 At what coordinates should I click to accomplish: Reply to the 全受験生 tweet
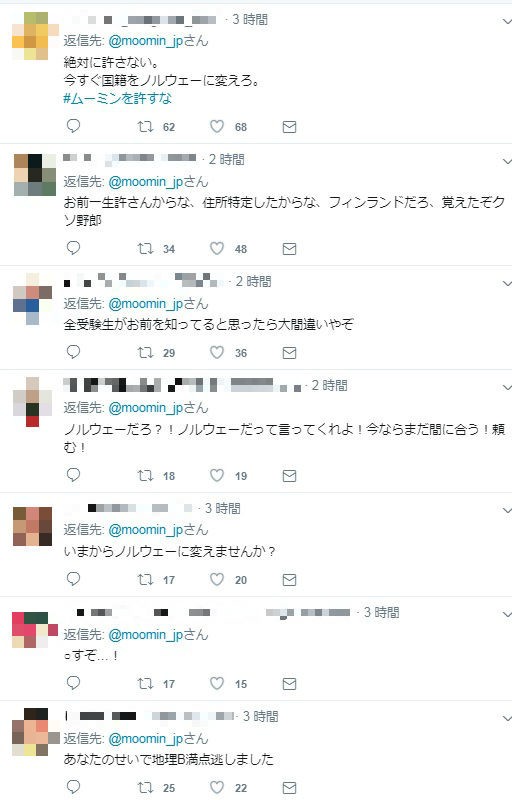73,352
